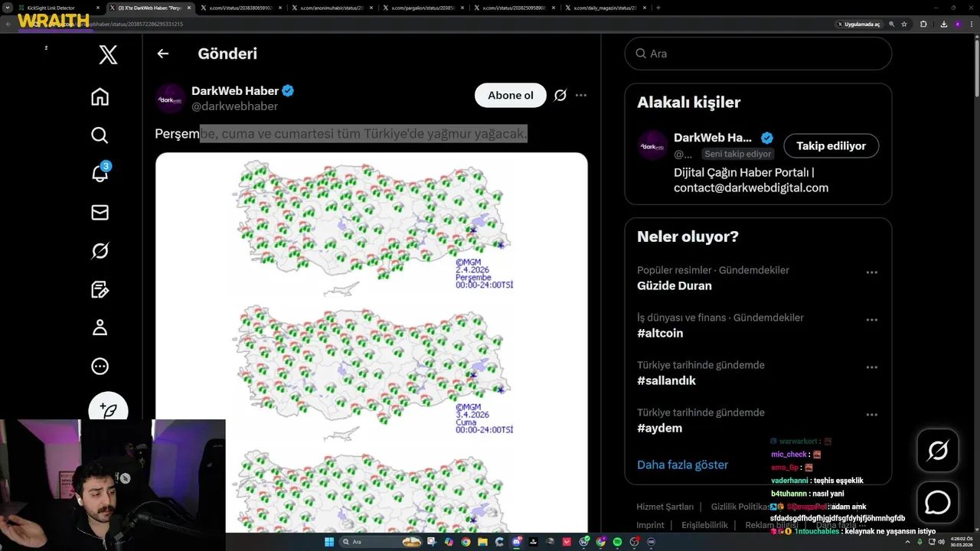Click the Erişilebilirlik footer link
980x551 pixels.
tap(704, 525)
